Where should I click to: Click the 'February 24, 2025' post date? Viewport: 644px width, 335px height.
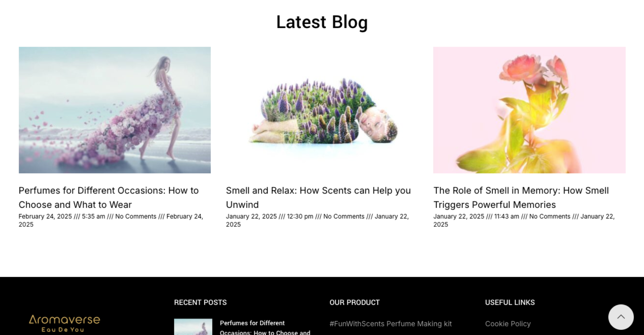45,216
